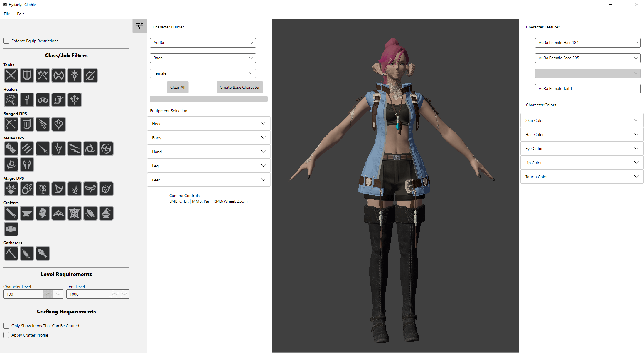Viewport: 644px width, 353px height.
Task: Toggle the Bard harp filter icon
Action: (27, 124)
